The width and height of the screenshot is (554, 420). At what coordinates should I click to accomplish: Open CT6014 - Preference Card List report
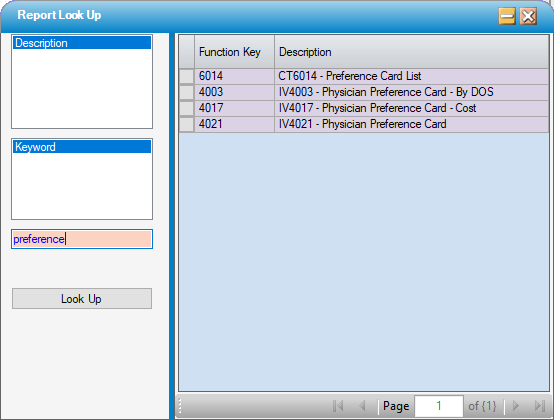(349, 76)
